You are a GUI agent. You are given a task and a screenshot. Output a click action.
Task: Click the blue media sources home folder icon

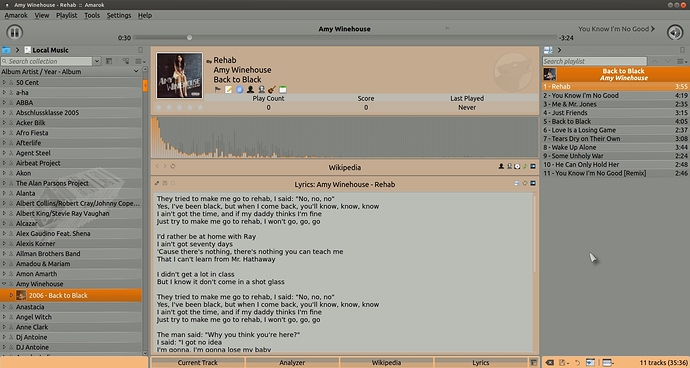(6, 50)
